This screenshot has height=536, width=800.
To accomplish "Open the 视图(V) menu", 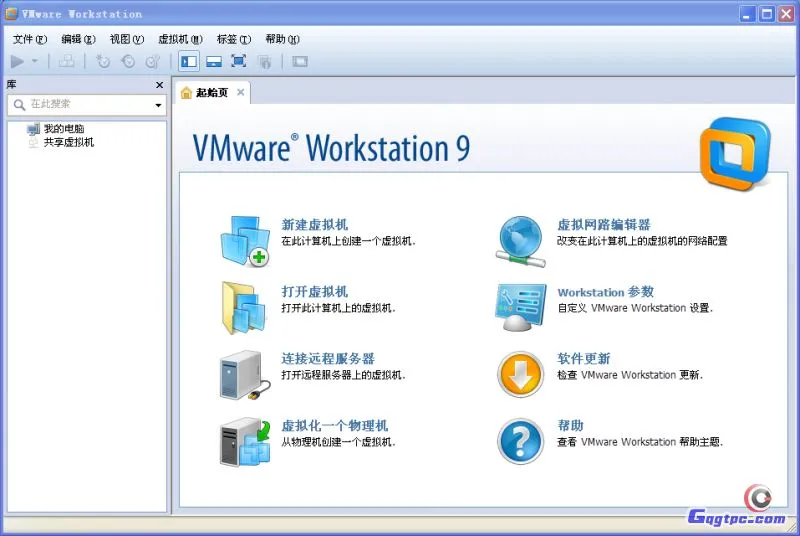I will point(127,39).
